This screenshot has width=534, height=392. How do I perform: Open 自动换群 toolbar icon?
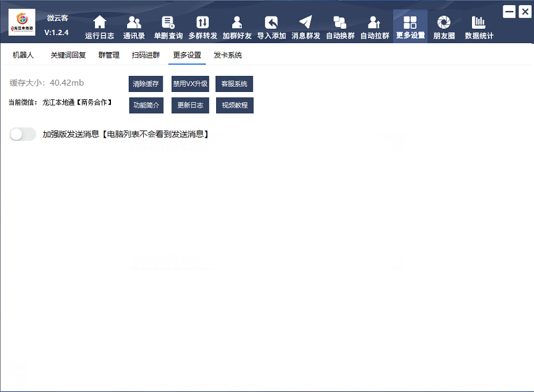click(x=340, y=23)
